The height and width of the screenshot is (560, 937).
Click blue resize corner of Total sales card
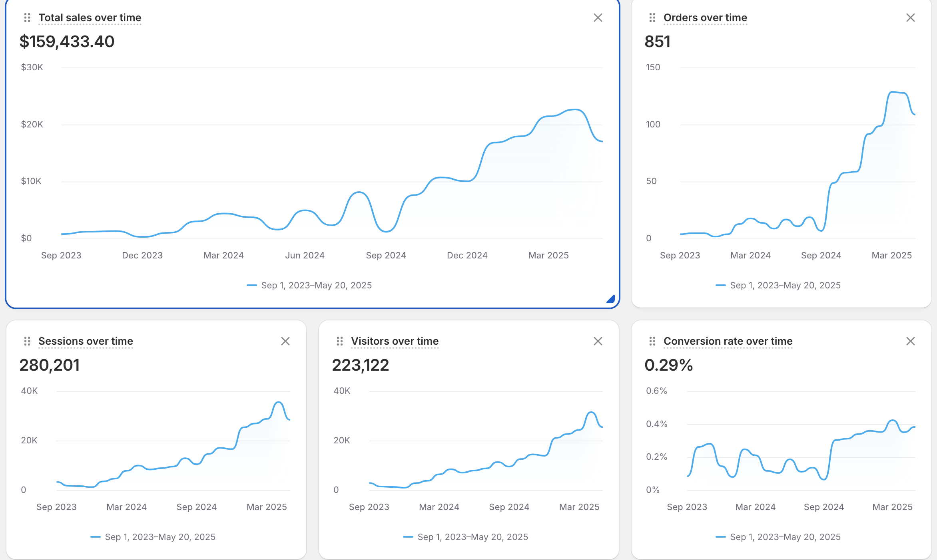pos(611,299)
